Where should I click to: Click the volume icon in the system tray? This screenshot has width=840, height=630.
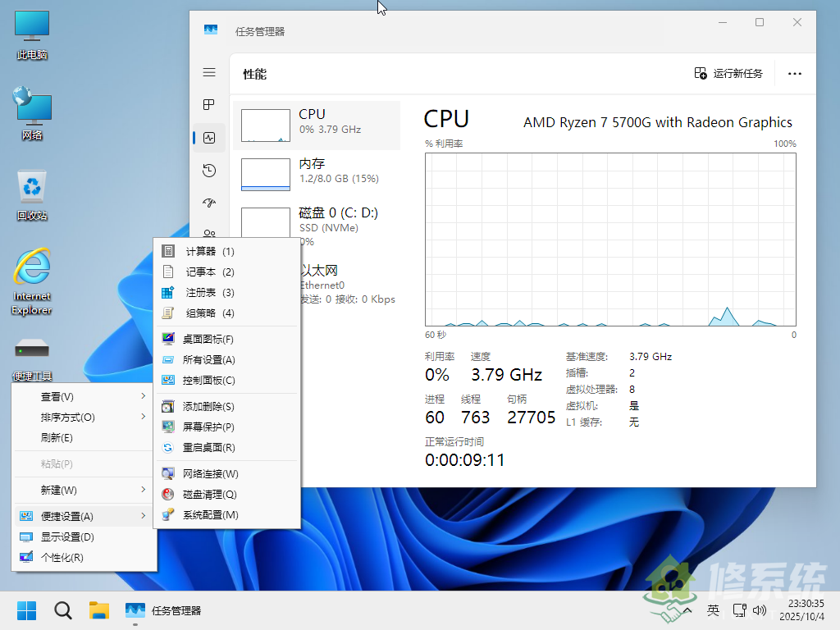click(759, 610)
